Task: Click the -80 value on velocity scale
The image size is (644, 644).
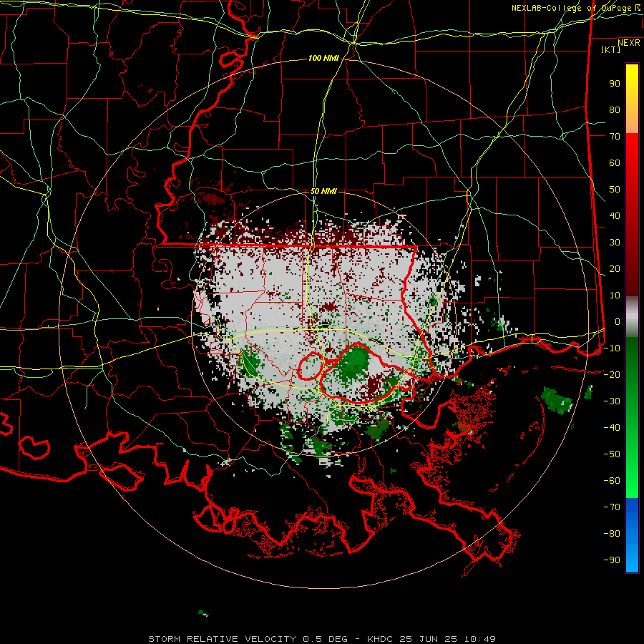Action: click(612, 534)
